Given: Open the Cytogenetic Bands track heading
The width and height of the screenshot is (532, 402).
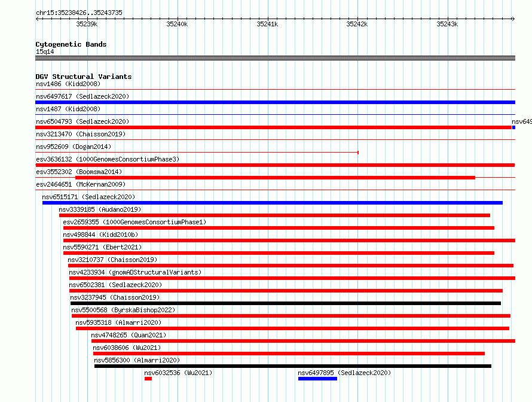Looking at the screenshot, I should pos(71,44).
